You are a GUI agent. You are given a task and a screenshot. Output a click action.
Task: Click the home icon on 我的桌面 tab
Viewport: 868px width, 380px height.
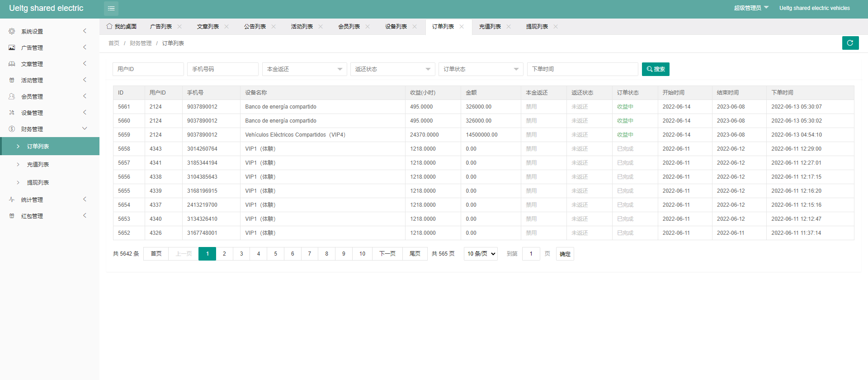109,26
